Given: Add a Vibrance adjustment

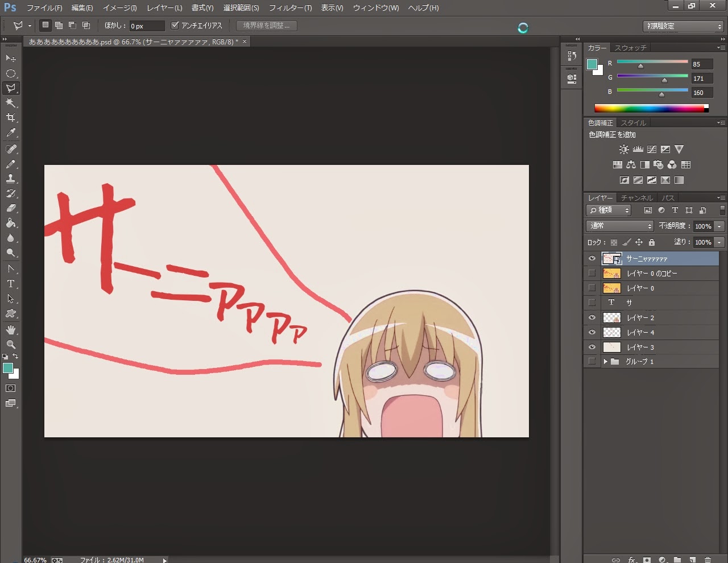Looking at the screenshot, I should pos(679,150).
